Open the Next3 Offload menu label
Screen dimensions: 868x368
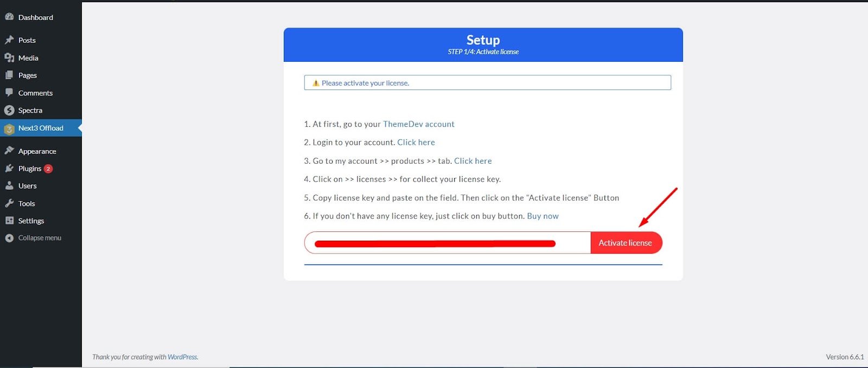[41, 128]
